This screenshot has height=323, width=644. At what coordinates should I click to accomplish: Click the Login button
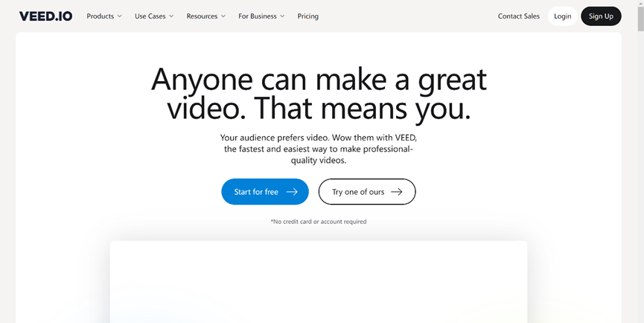point(562,16)
